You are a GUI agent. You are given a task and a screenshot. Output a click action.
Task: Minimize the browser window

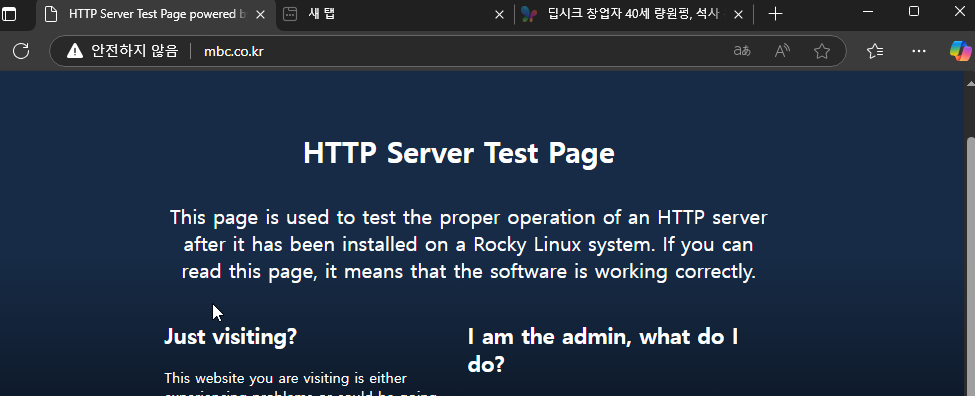tap(868, 12)
